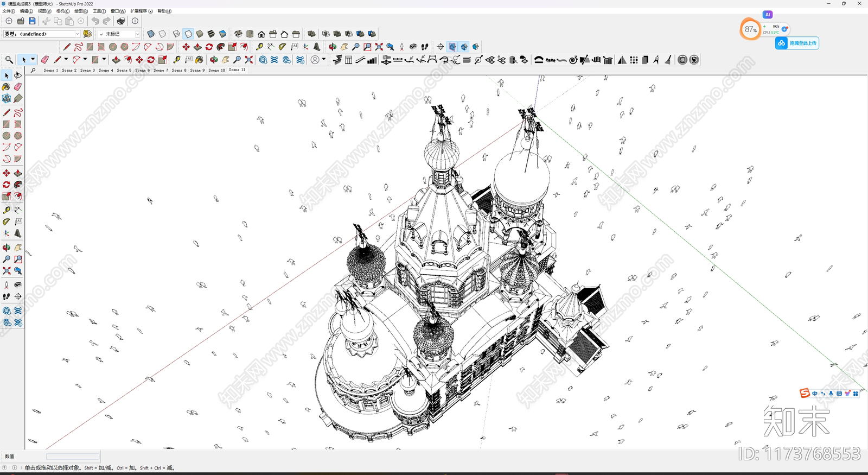Open Model Info icon
This screenshot has height=475, width=868.
click(x=135, y=21)
